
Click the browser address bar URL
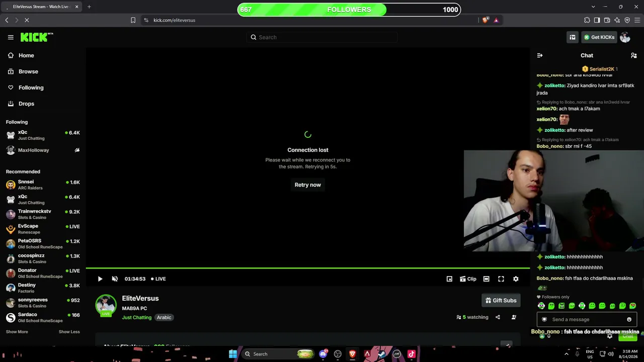click(x=174, y=20)
